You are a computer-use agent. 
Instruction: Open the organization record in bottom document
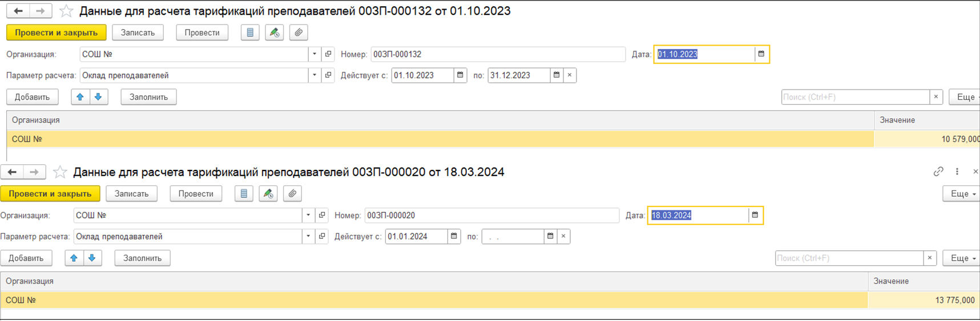322,216
